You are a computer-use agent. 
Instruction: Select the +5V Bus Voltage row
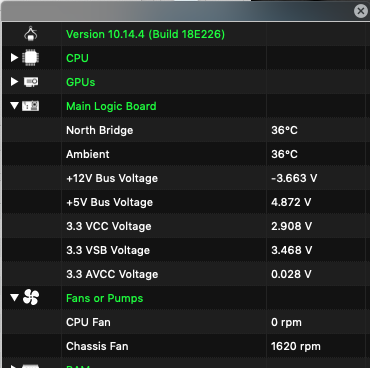(x=185, y=202)
